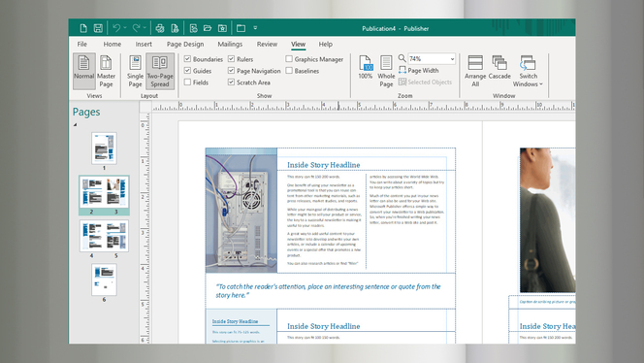Open the Switch Windows icon
Viewport: 644px width, 363px height.
point(528,63)
